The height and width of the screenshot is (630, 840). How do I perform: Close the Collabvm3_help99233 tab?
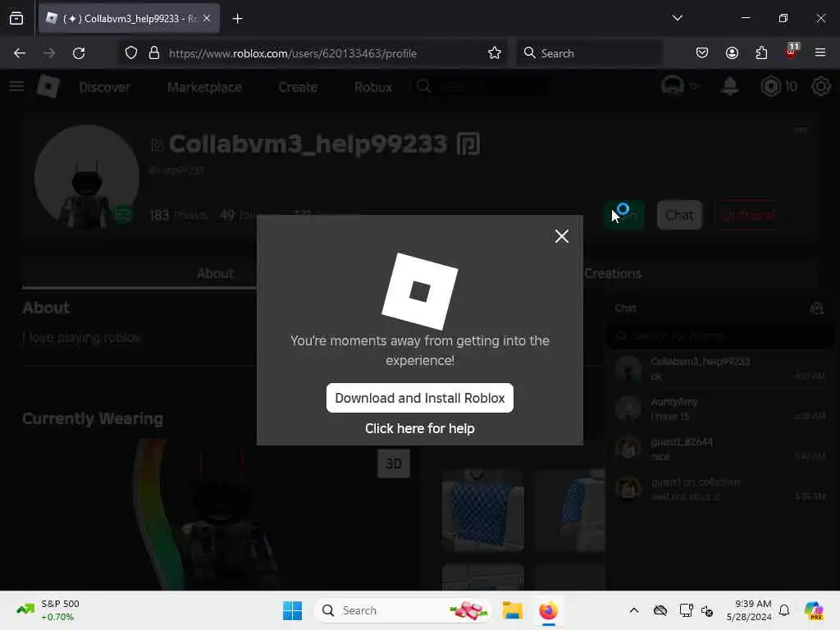point(207,18)
